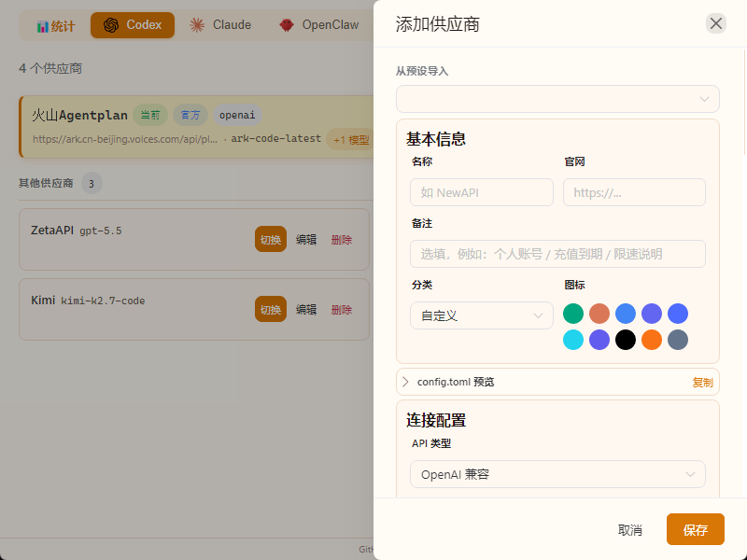Click the 火山Agentplan API URL text
This screenshot has width=747, height=560.
[x=125, y=139]
